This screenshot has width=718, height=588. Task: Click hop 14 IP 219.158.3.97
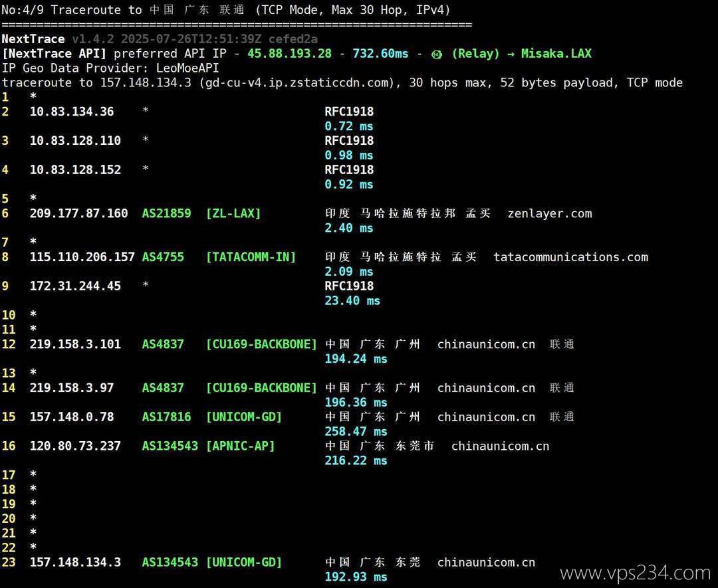click(72, 388)
